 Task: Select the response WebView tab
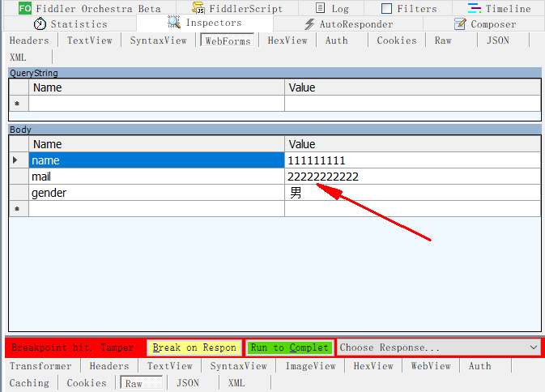(x=431, y=366)
